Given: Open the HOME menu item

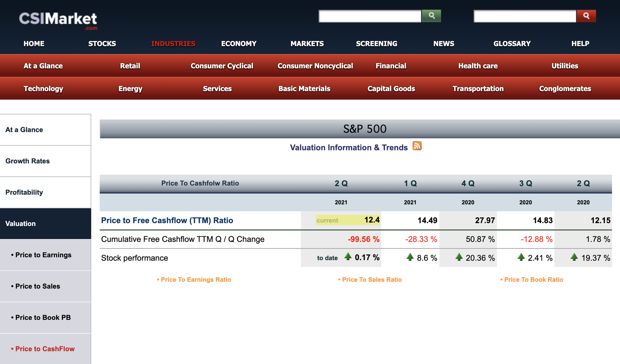Looking at the screenshot, I should (34, 44).
